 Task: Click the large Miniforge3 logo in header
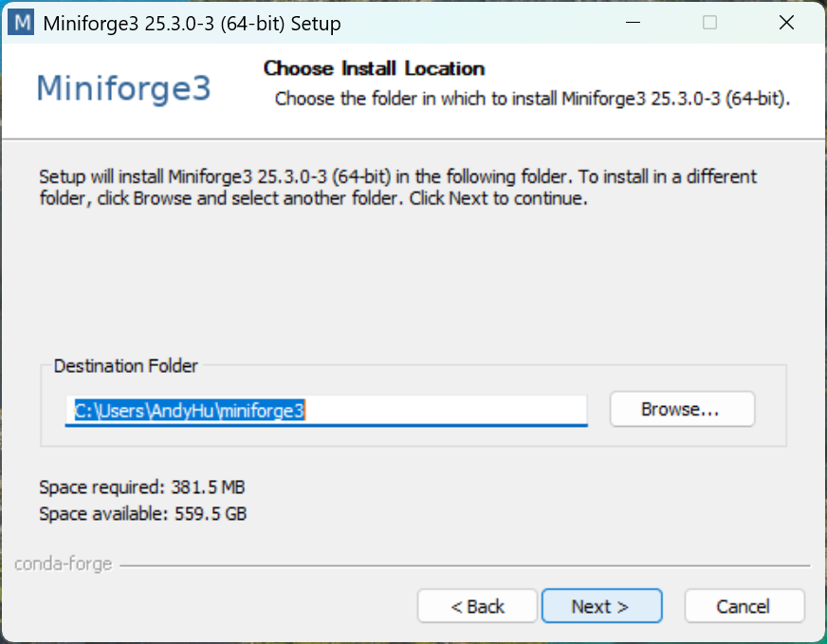[x=124, y=88]
